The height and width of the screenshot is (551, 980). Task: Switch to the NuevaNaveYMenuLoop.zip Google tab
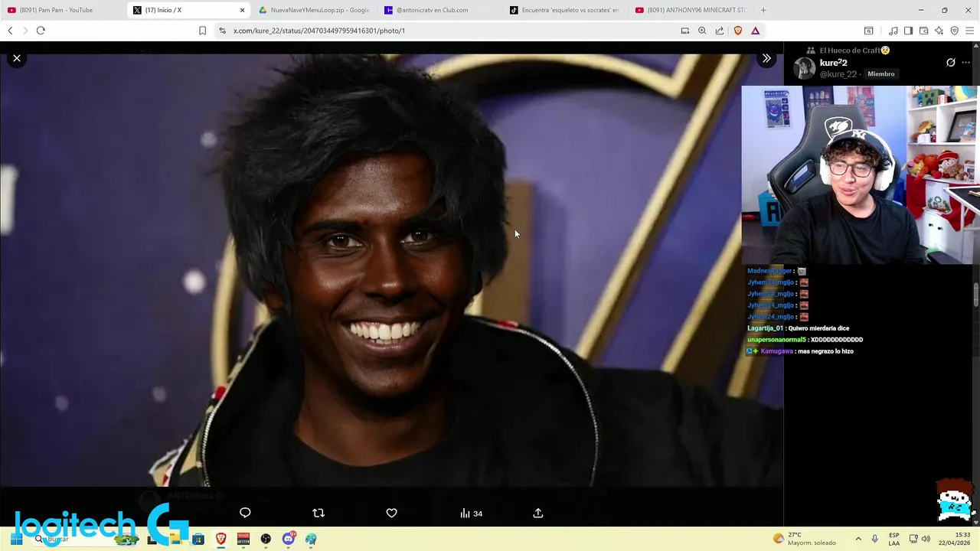click(x=314, y=10)
